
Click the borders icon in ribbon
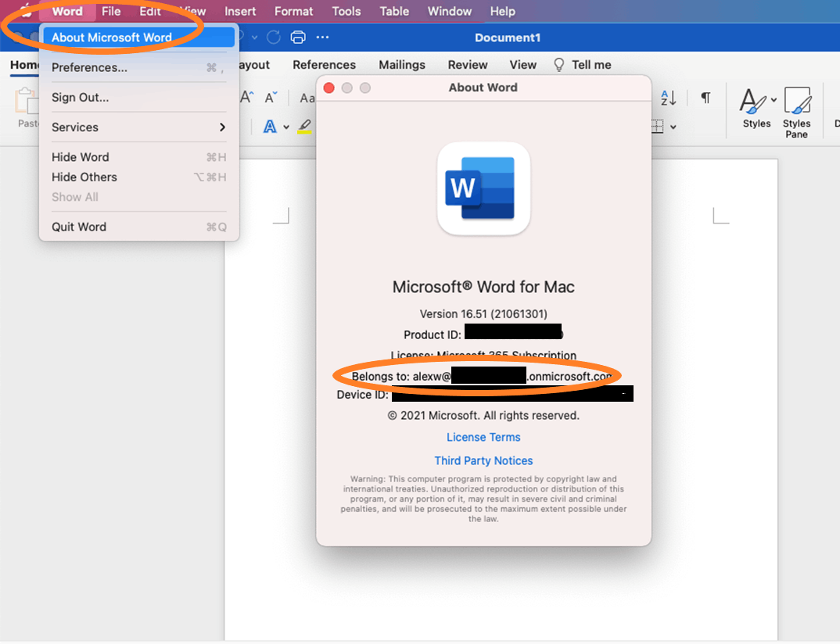pyautogui.click(x=657, y=127)
